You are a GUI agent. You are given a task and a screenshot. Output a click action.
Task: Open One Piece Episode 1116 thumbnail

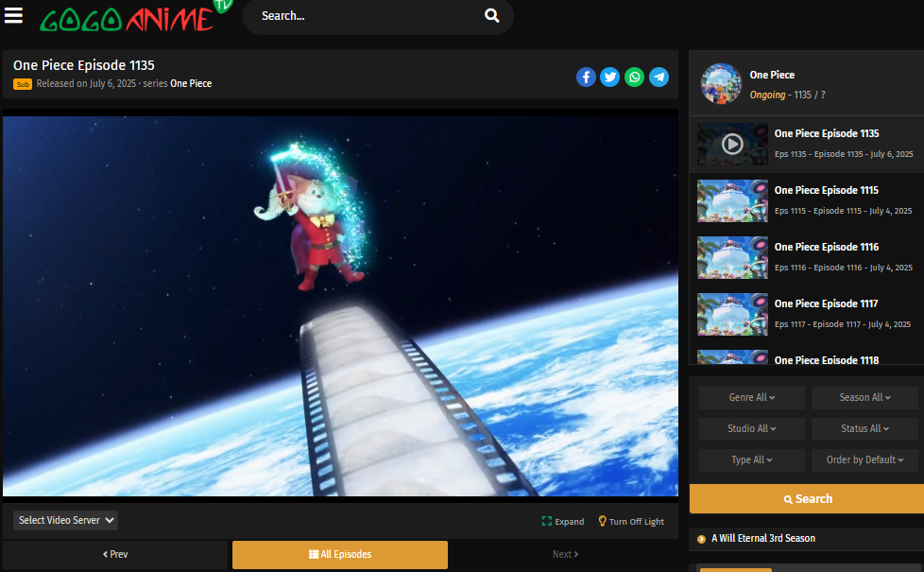click(x=732, y=258)
